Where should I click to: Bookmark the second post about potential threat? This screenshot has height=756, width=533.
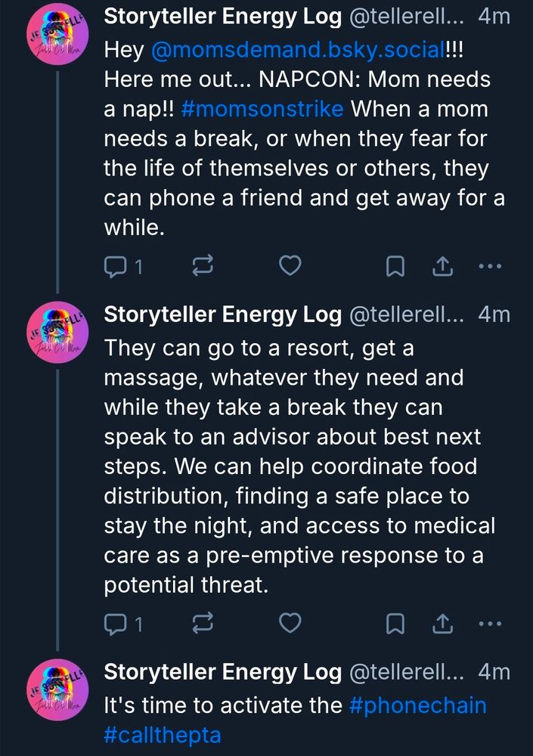395,624
